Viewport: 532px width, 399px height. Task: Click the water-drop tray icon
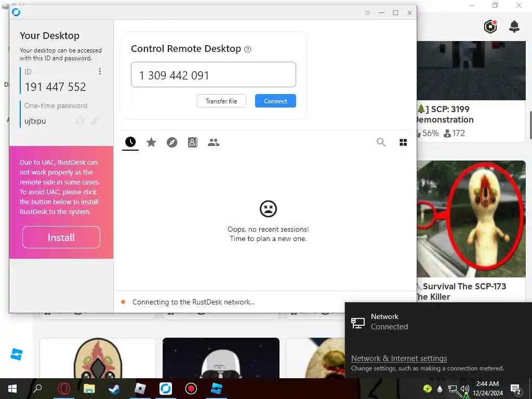[x=440, y=389]
